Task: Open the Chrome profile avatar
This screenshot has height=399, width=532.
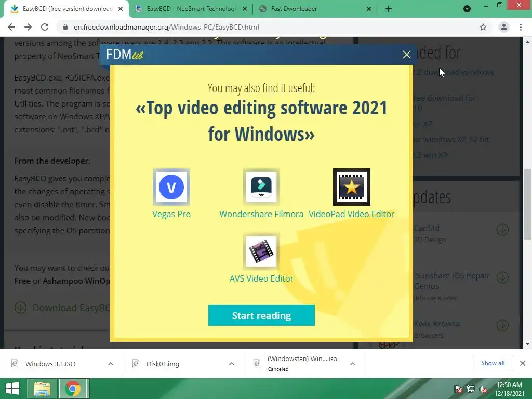Action: pyautogui.click(x=504, y=27)
